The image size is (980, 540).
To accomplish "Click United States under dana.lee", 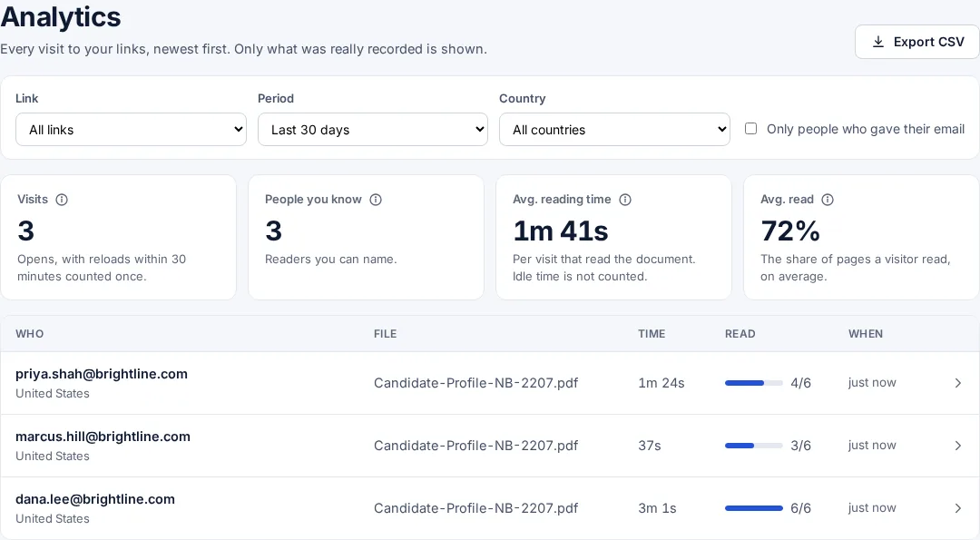I will (x=53, y=519).
